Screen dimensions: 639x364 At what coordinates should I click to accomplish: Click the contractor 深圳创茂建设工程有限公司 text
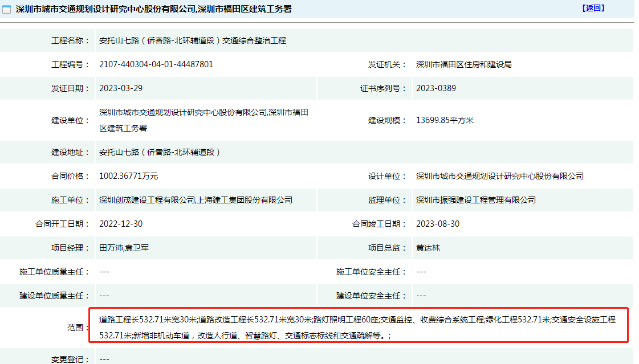pos(146,200)
